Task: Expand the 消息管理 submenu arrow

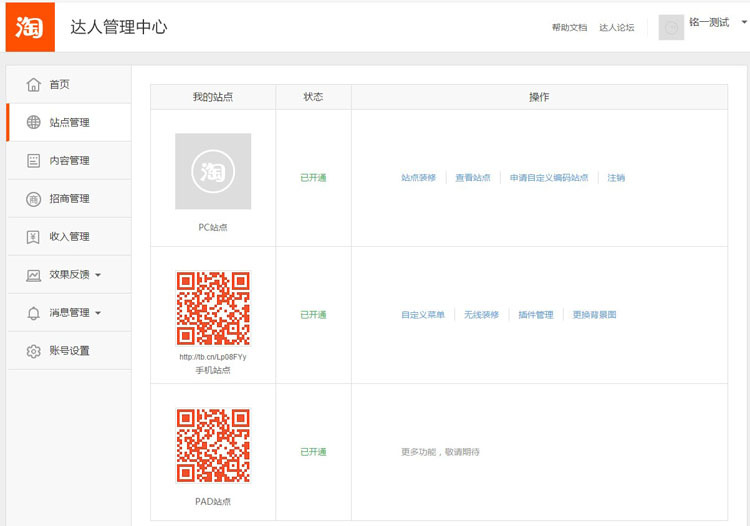Action: point(98,313)
